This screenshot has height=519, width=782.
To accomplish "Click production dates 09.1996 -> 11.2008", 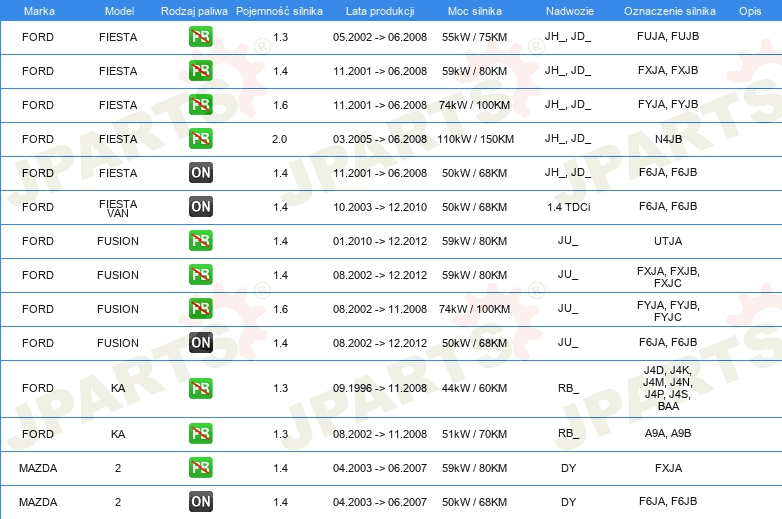I will 380,388.
